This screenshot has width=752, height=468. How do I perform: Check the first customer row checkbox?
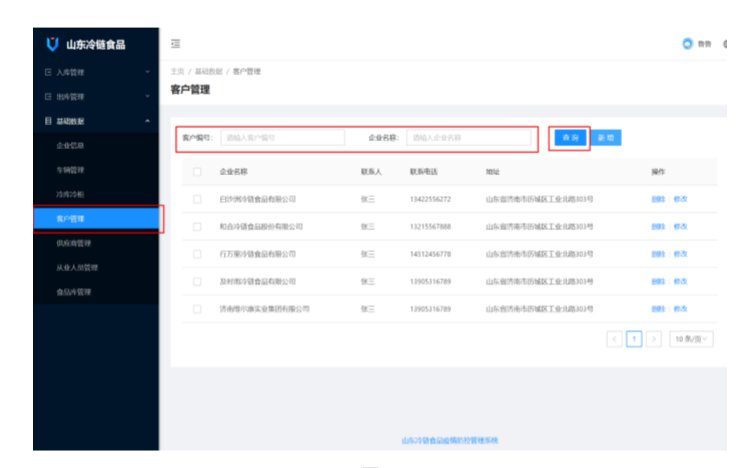coord(197,199)
